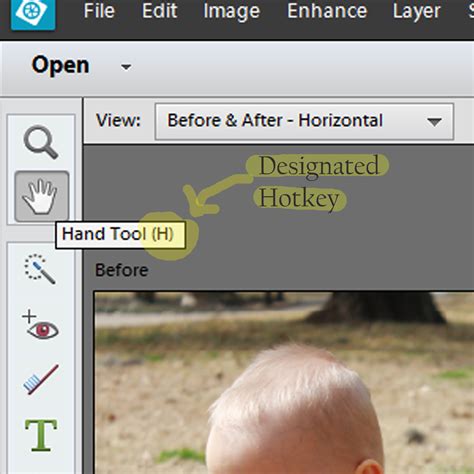Select the Whiten Teeth toothbrush tool
The height and width of the screenshot is (474, 474).
(41, 380)
